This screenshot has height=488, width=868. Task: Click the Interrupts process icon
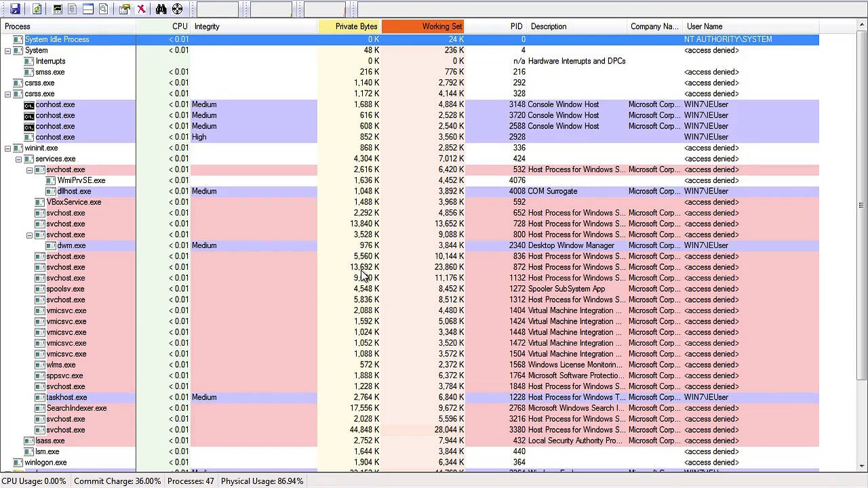(x=29, y=61)
